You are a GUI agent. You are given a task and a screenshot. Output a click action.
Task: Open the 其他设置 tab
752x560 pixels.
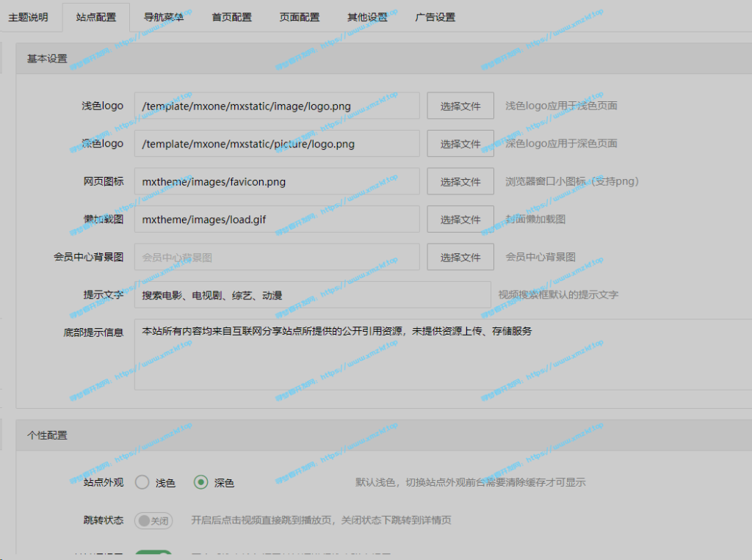pos(367,18)
